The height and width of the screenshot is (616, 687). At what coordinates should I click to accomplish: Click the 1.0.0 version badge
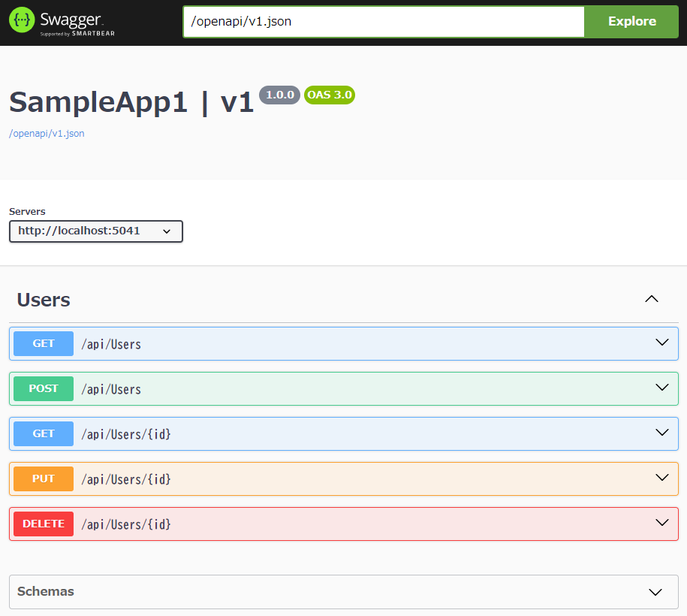click(279, 95)
